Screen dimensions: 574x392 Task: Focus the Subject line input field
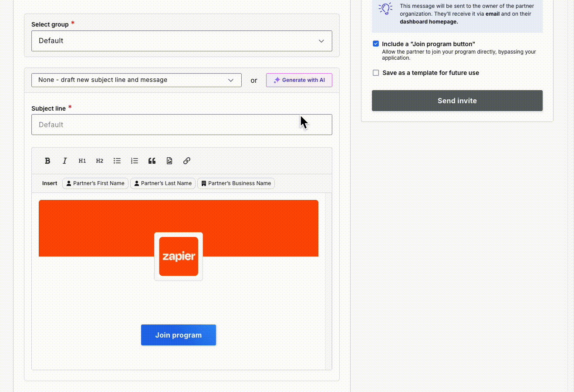click(x=182, y=125)
